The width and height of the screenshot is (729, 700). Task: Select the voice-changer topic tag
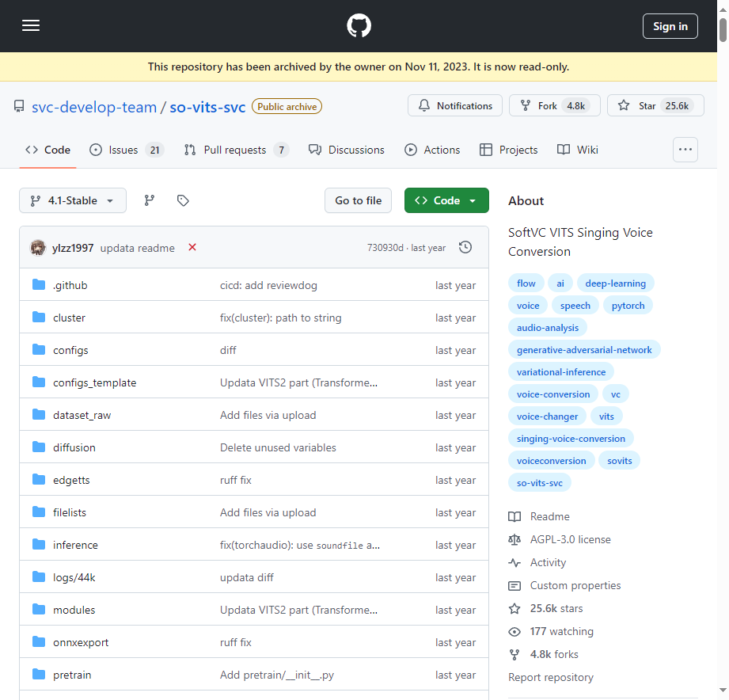click(547, 417)
